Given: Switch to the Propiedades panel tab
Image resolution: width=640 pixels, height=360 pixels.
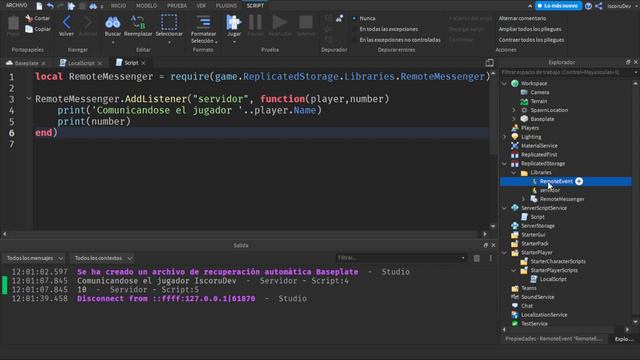Looking at the screenshot, I should click(553, 339).
